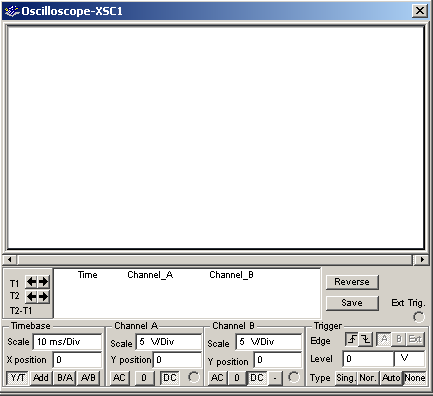Click Channel B Y position field
Viewport: 433px width, 396px height.
click(x=278, y=360)
